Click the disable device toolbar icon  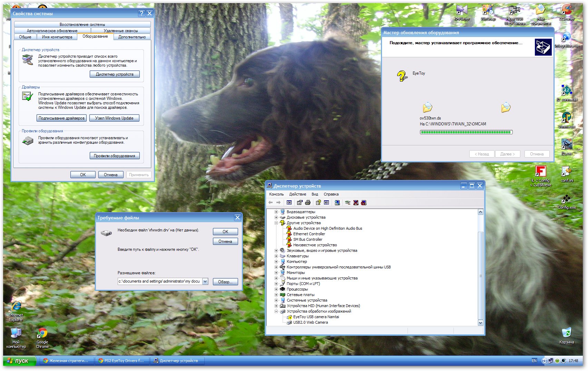[364, 203]
